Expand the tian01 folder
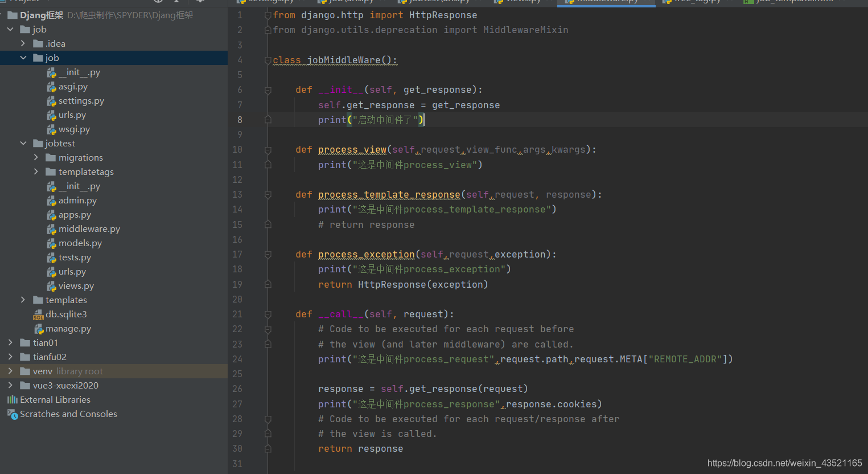 tap(10, 342)
